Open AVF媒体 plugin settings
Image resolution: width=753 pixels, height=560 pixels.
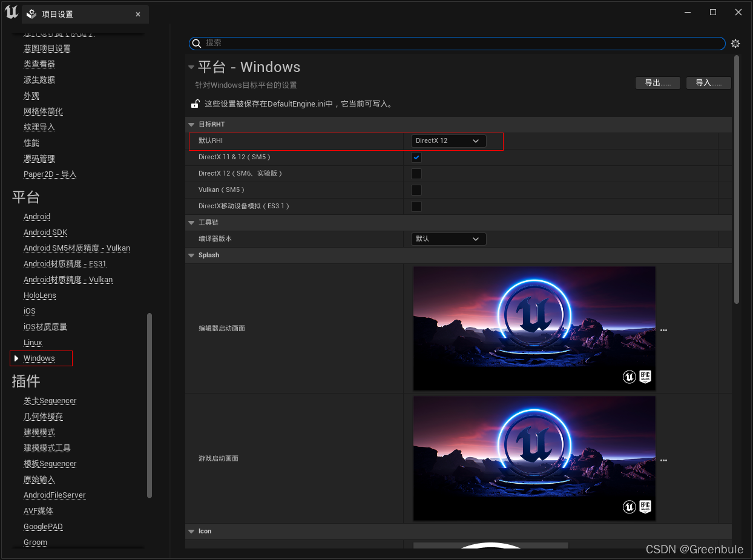coord(38,511)
